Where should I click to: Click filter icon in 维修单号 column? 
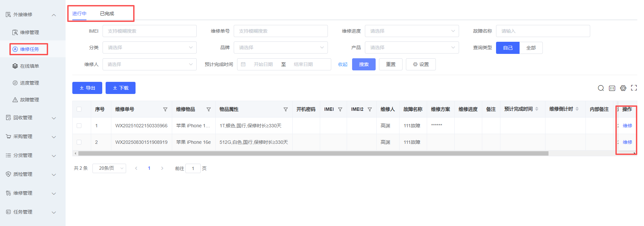(x=165, y=109)
